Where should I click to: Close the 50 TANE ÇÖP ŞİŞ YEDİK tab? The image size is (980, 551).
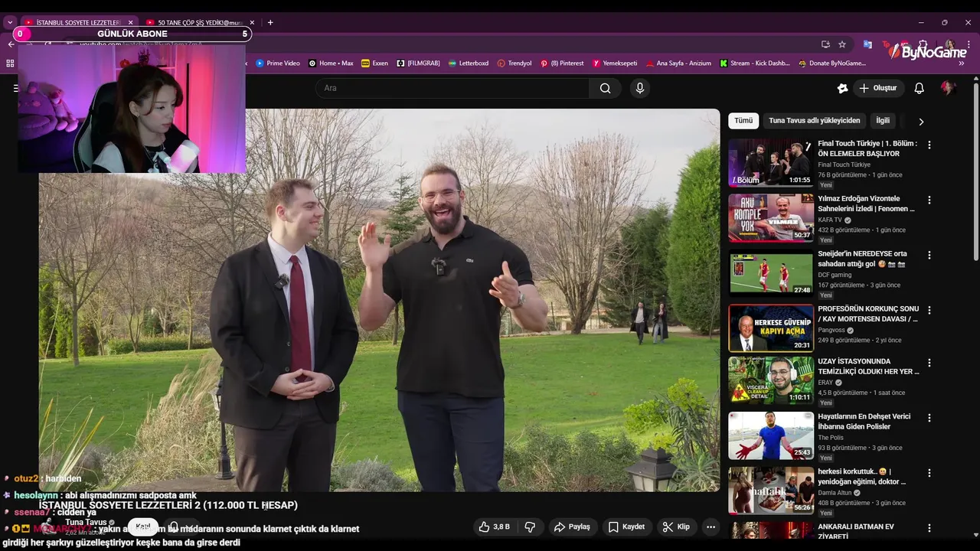click(x=252, y=23)
